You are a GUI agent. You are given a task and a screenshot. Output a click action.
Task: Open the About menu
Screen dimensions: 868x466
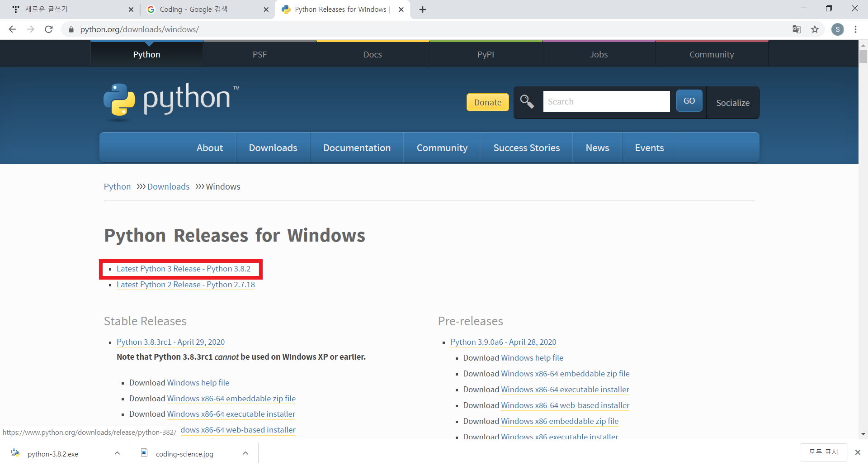[x=209, y=147]
